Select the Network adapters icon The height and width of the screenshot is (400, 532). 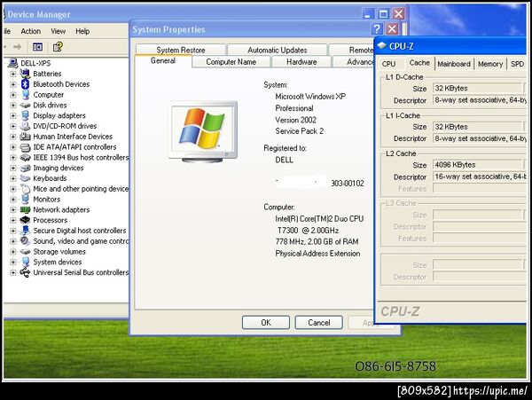click(x=25, y=209)
